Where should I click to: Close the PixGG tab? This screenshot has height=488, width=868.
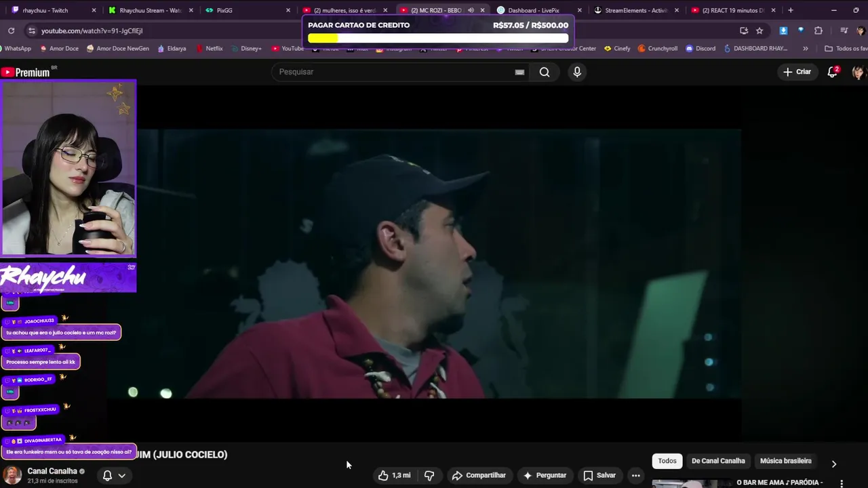(288, 10)
